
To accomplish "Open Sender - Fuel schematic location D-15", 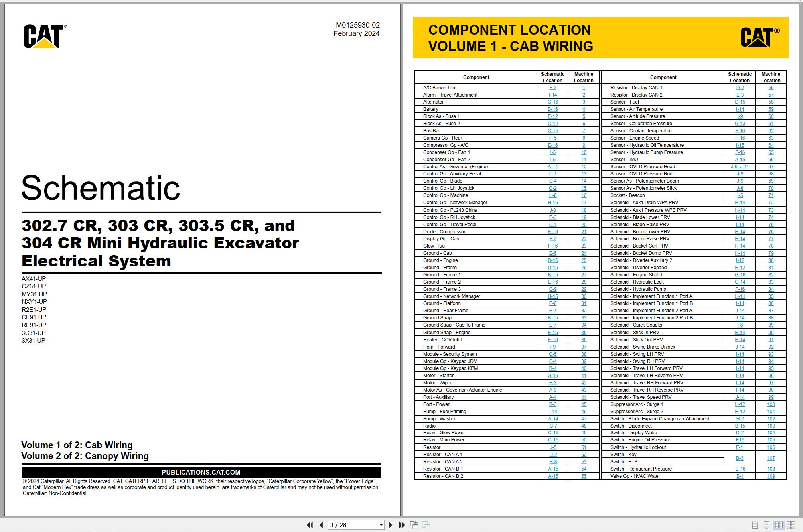I will coord(740,102).
